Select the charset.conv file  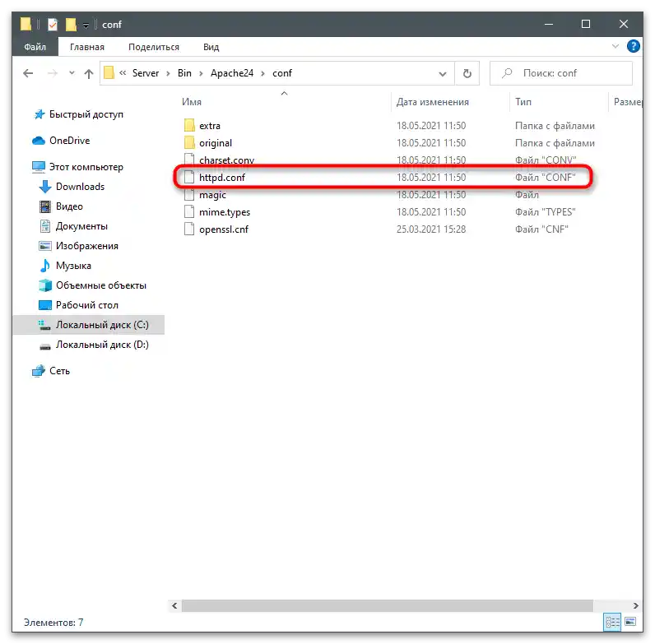click(226, 160)
